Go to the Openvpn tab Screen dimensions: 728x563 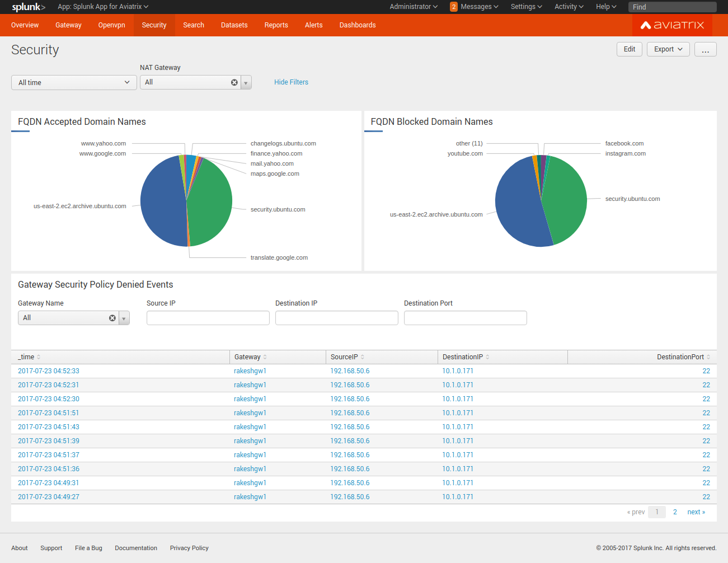coord(112,25)
